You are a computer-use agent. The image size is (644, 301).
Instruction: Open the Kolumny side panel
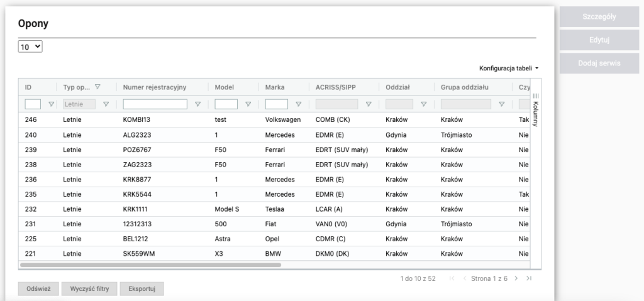point(535,110)
